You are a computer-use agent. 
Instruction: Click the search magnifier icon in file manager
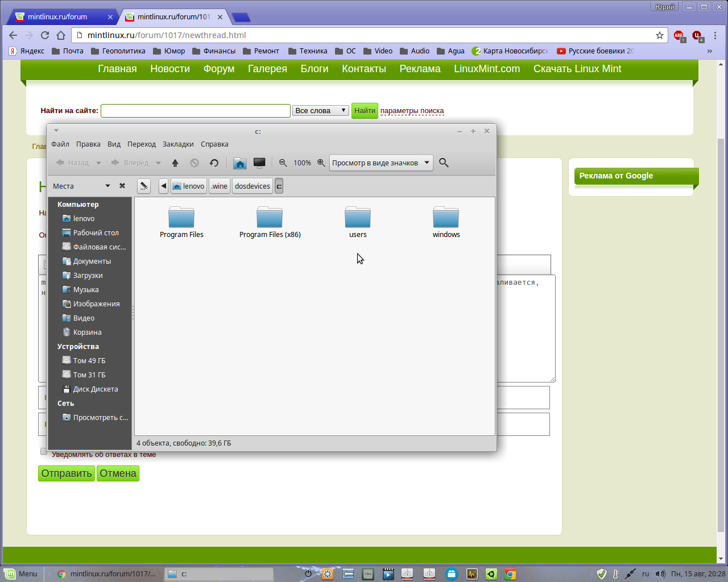click(444, 163)
